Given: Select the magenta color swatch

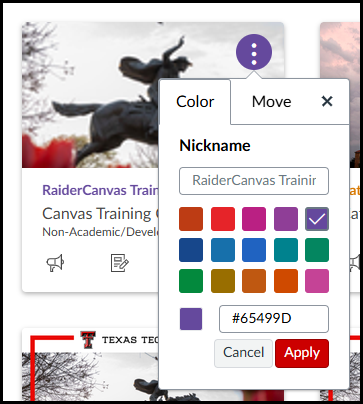Looking at the screenshot, I should 254,219.
